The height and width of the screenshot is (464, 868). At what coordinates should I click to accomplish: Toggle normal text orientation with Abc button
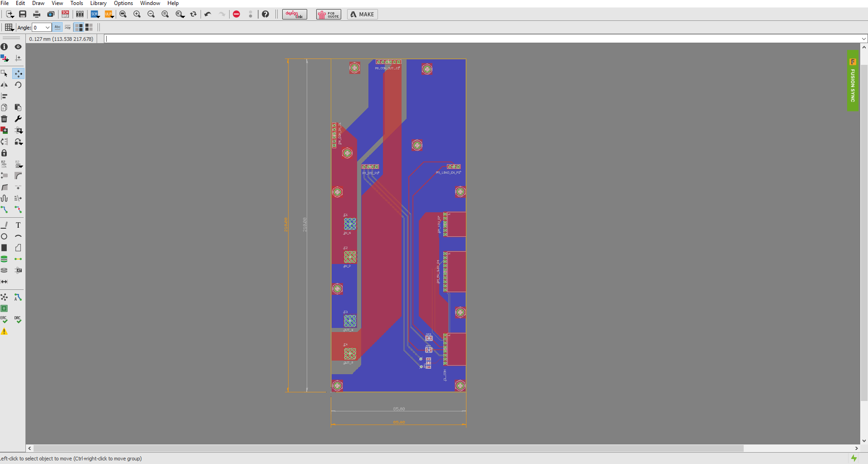[57, 27]
